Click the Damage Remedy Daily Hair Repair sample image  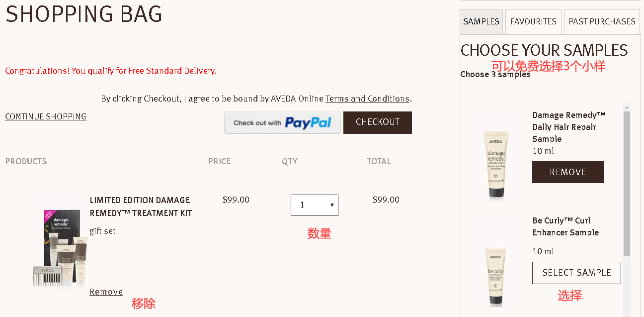tap(496, 164)
